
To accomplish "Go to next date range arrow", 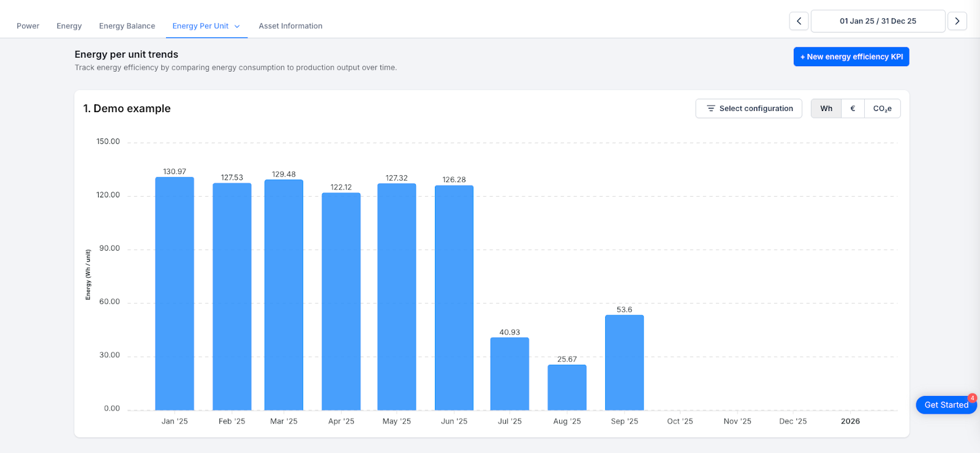I will (x=957, y=21).
